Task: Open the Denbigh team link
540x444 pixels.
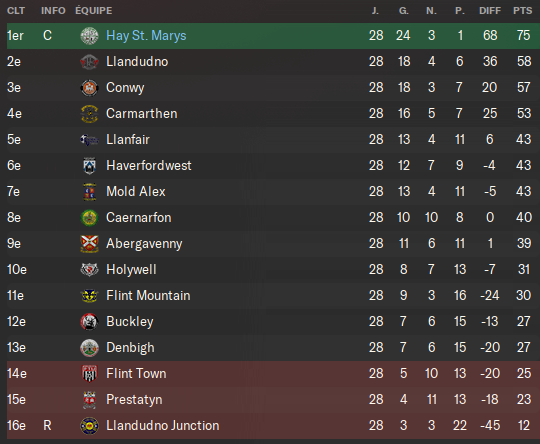Action: tap(130, 348)
